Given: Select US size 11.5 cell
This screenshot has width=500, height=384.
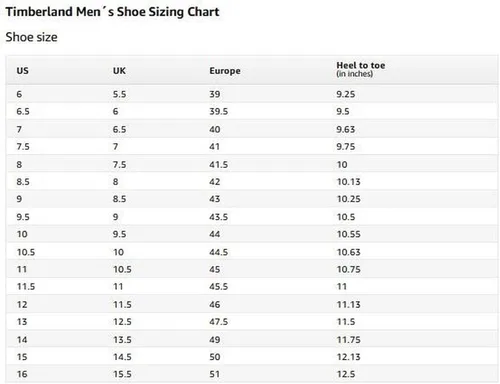Looking at the screenshot, I should [x=26, y=287].
